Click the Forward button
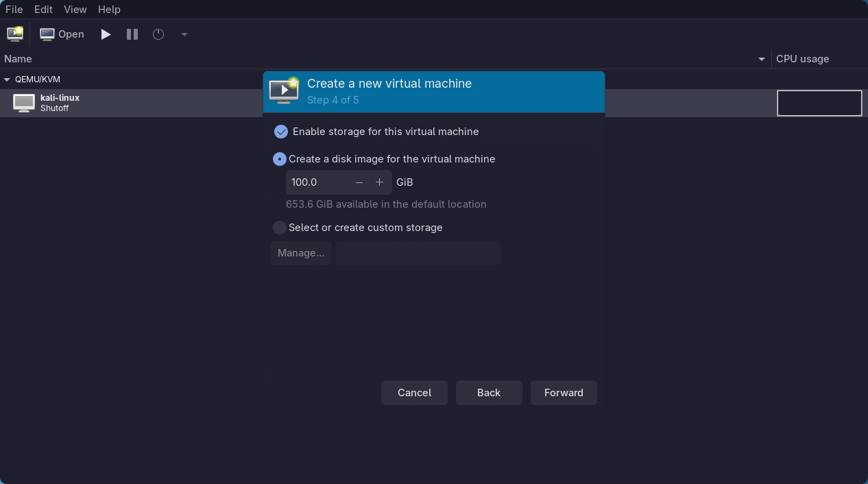Screen dimensions: 868x484 [x=564, y=392]
